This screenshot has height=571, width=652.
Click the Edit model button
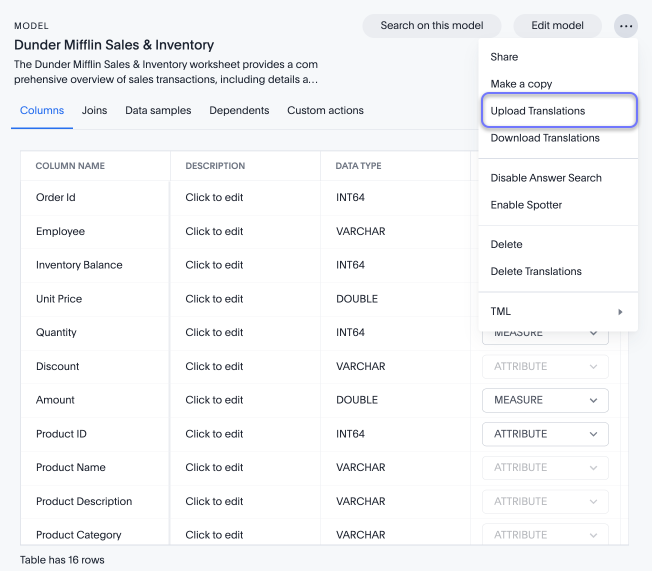click(557, 25)
